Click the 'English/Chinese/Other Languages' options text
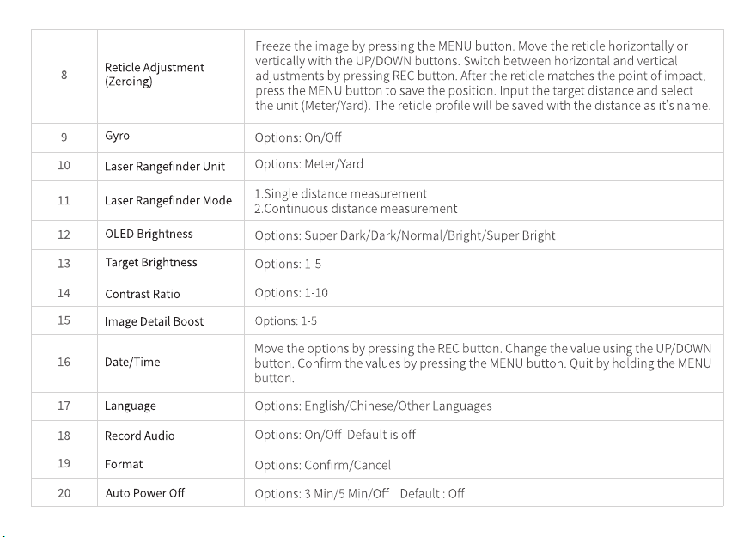 click(398, 406)
